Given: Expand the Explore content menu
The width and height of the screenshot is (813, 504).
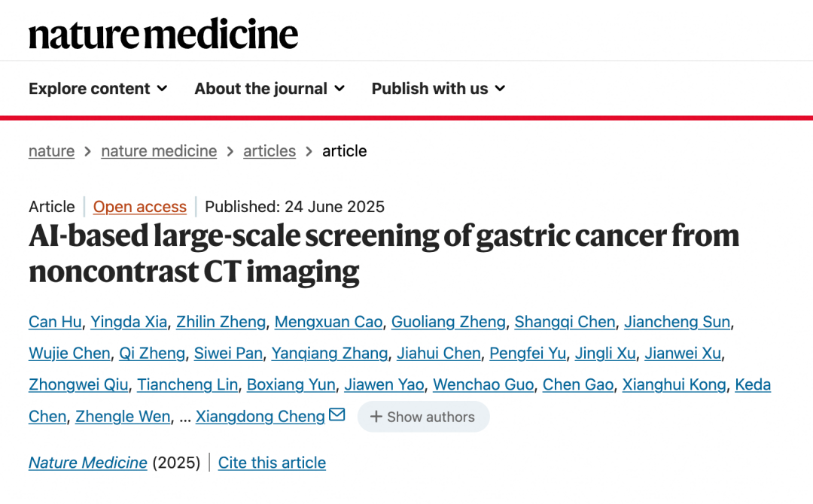Looking at the screenshot, I should 98,89.
